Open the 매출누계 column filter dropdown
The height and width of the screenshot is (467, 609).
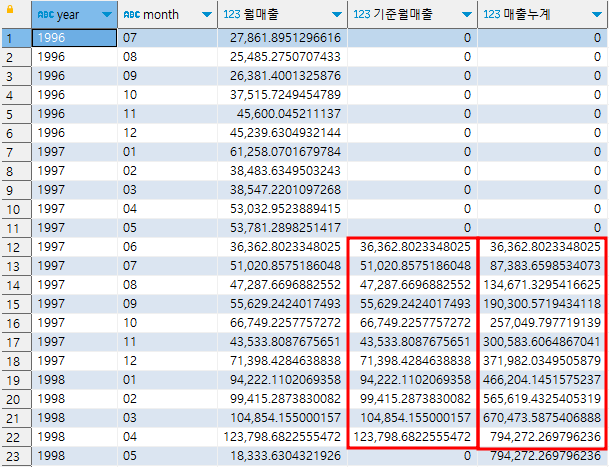pos(597,15)
